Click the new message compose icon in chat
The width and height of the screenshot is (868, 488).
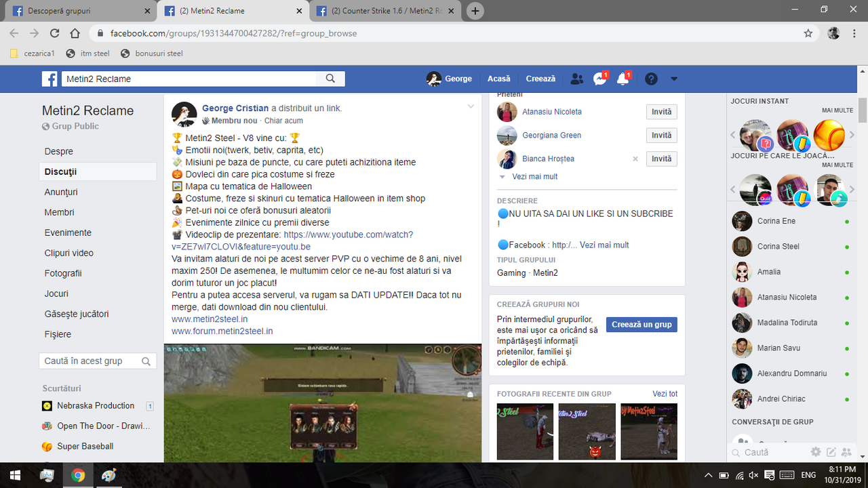pyautogui.click(x=831, y=452)
